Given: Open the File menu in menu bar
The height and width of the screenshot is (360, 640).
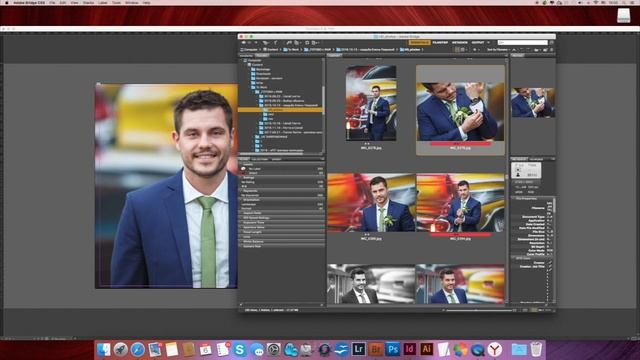Looking at the screenshot, I should [x=52, y=2].
